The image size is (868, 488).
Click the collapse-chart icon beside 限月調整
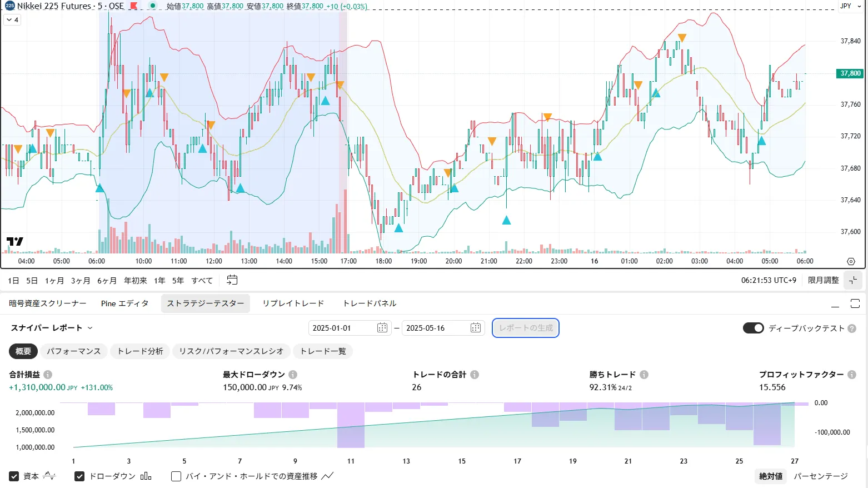tap(853, 280)
